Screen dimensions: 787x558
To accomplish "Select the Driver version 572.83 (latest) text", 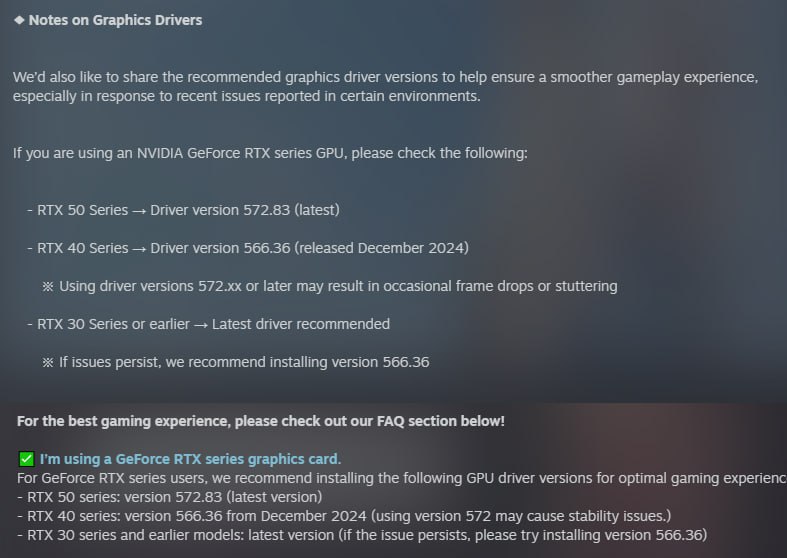I will (245, 210).
